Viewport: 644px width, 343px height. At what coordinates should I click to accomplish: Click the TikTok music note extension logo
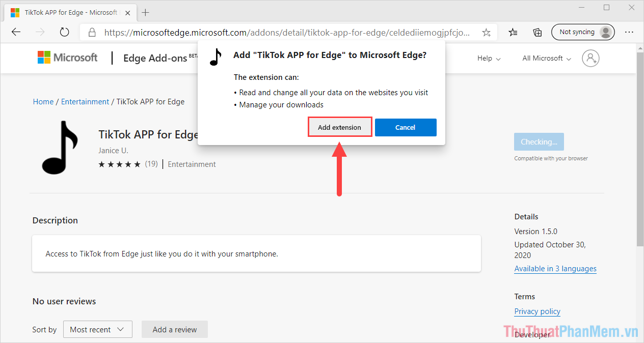click(x=61, y=148)
